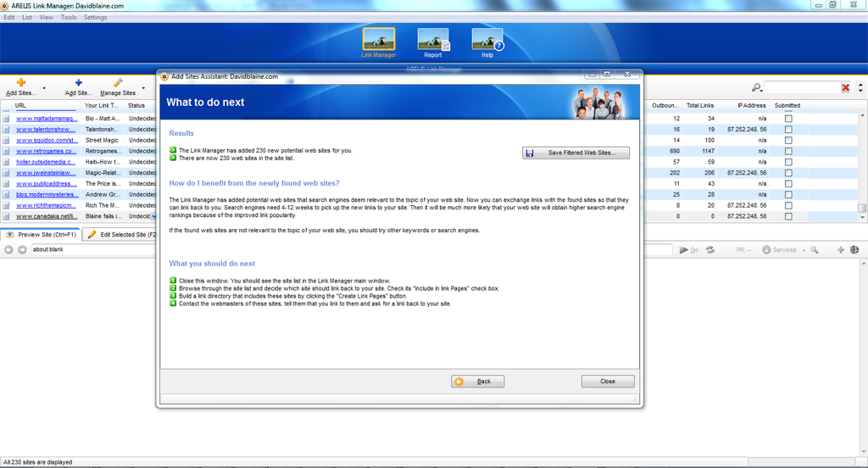Click the browser forward arrow icon
Viewport: 868px width, 468px height.
point(22,250)
